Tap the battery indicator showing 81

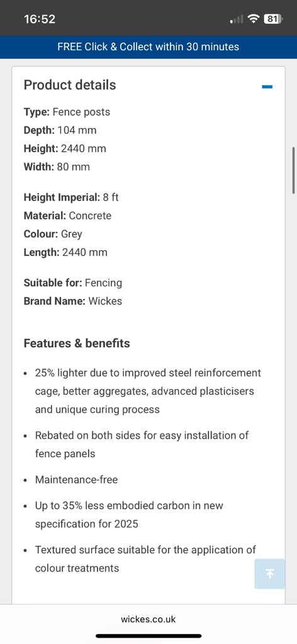pos(273,19)
